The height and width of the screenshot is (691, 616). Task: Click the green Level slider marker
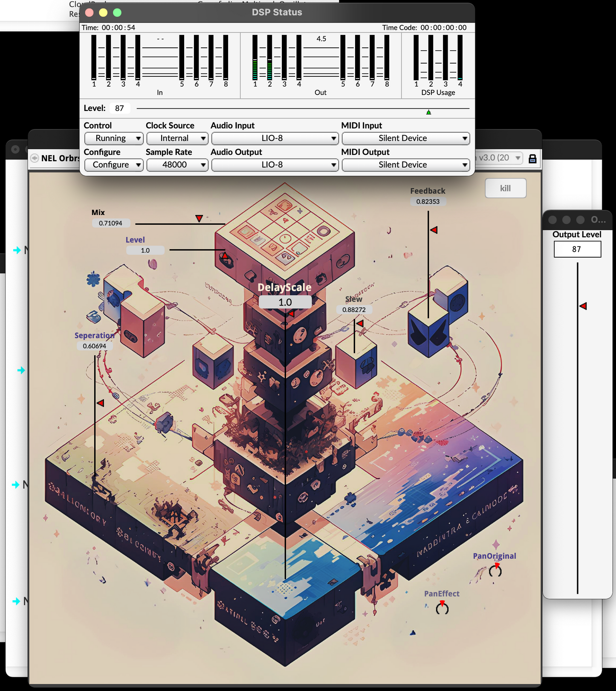pos(428,112)
